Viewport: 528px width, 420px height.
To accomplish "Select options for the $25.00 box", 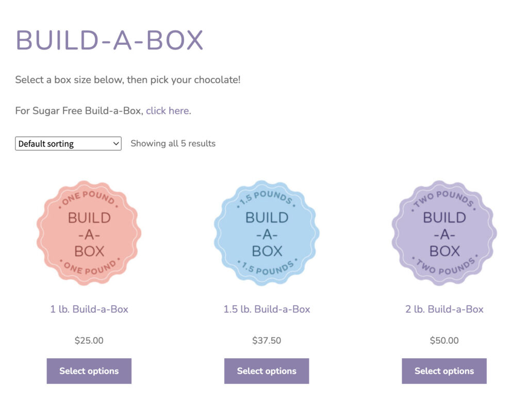I will [89, 371].
